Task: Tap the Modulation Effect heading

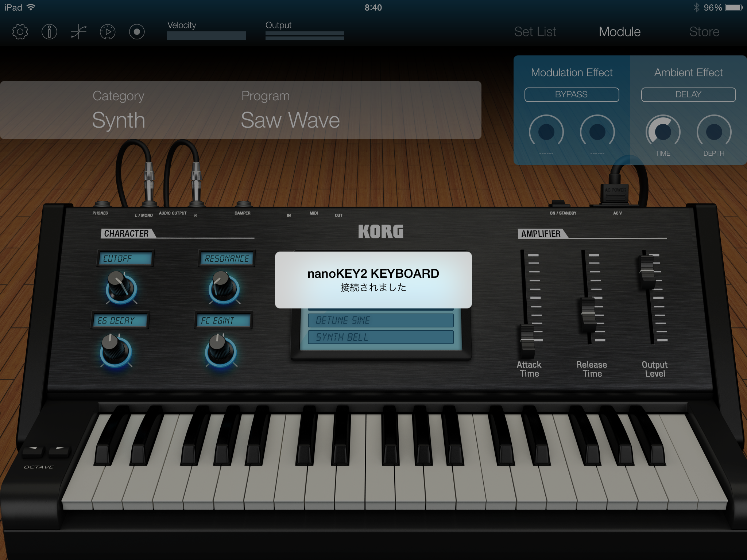Action: click(x=572, y=73)
